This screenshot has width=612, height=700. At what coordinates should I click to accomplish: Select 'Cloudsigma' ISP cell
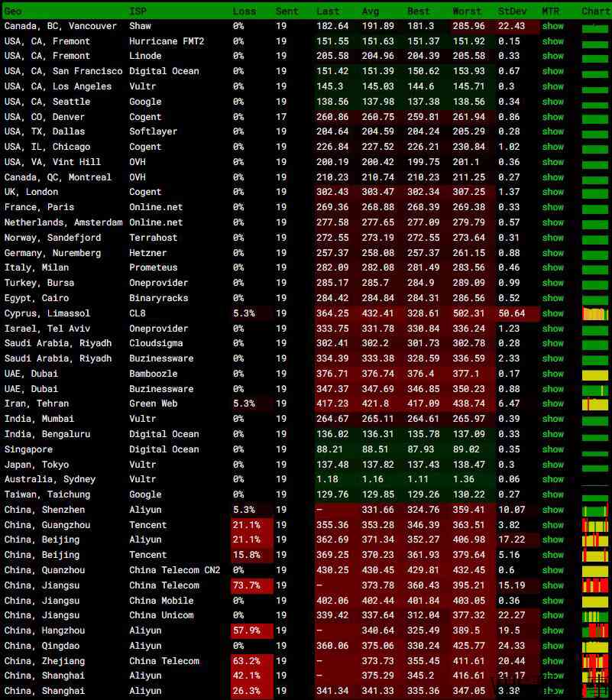(156, 343)
